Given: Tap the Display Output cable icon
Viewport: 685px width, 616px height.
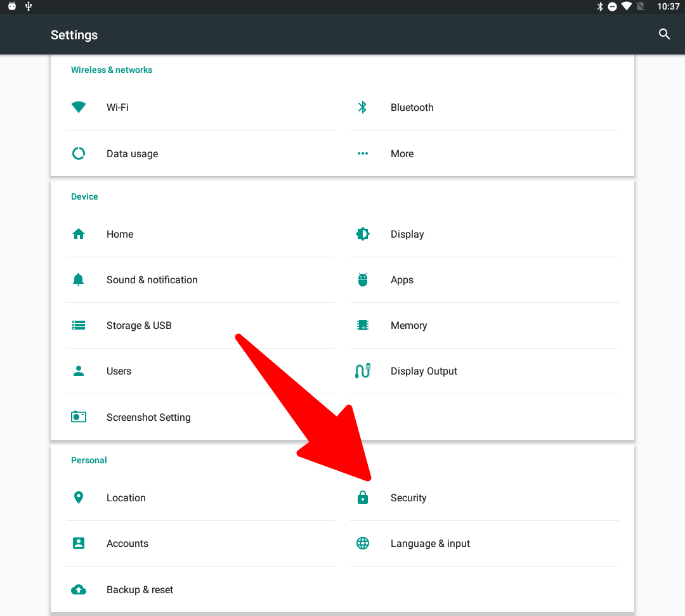Looking at the screenshot, I should 363,371.
